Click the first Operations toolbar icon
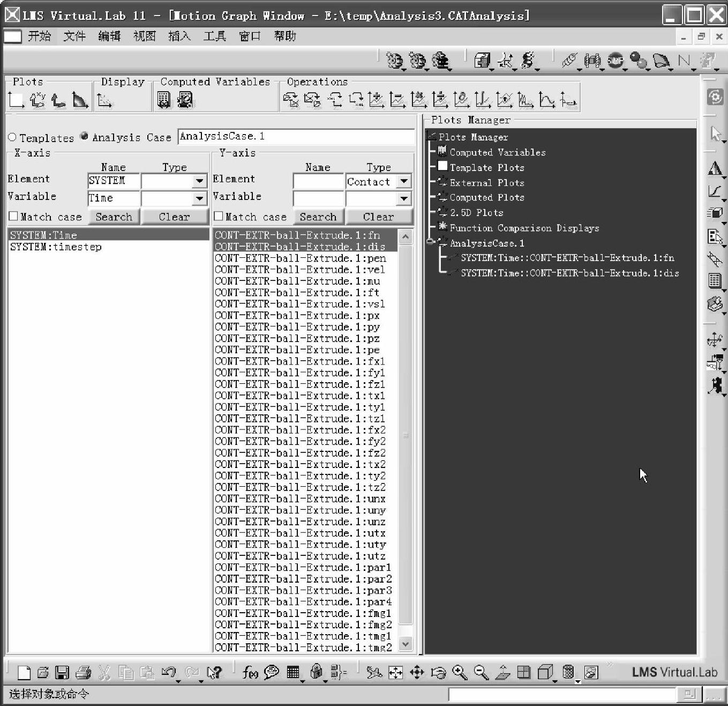The image size is (728, 706). [291, 100]
